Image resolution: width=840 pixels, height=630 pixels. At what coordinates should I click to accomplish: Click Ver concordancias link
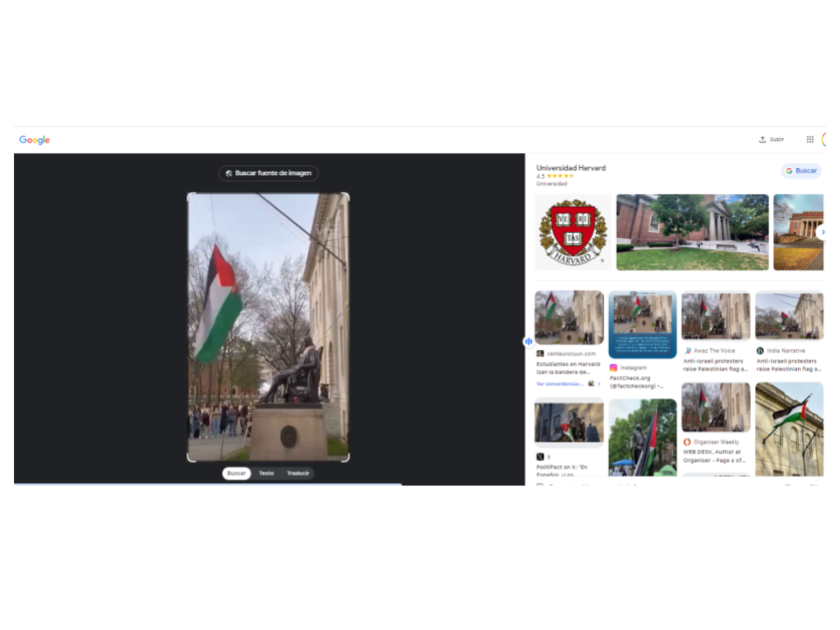(x=558, y=383)
